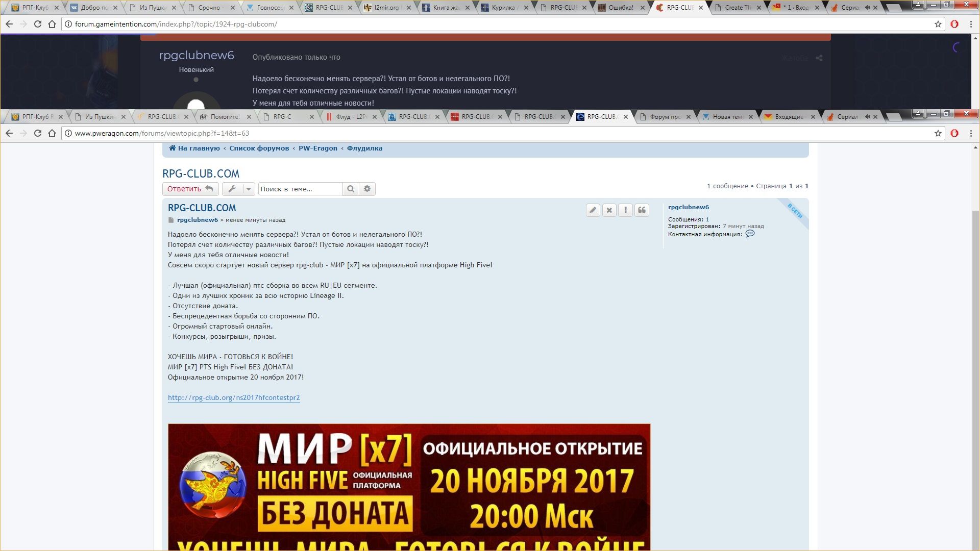Viewport: 980px width, 551px height.
Task: Close the Курилка tab
Action: [526, 8]
